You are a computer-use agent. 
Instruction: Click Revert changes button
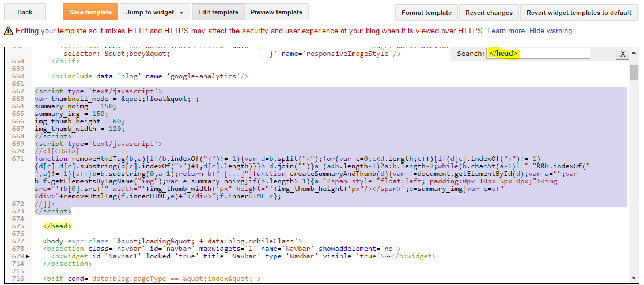[x=488, y=13]
